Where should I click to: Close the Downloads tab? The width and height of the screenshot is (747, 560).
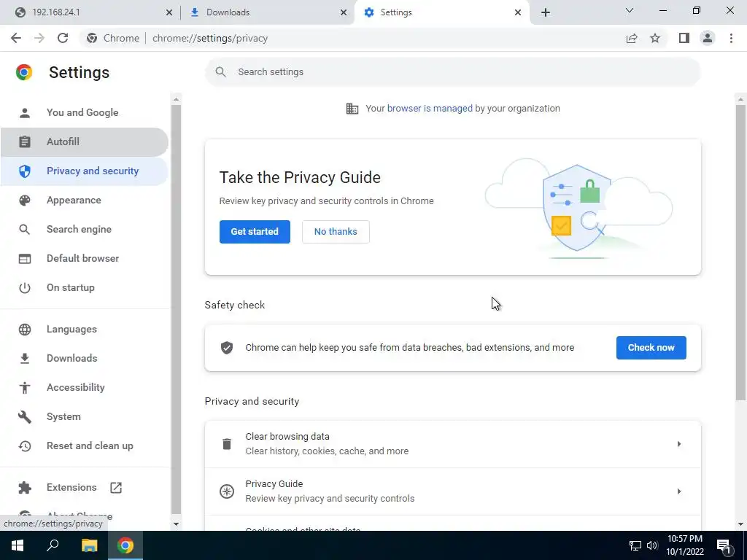(344, 13)
